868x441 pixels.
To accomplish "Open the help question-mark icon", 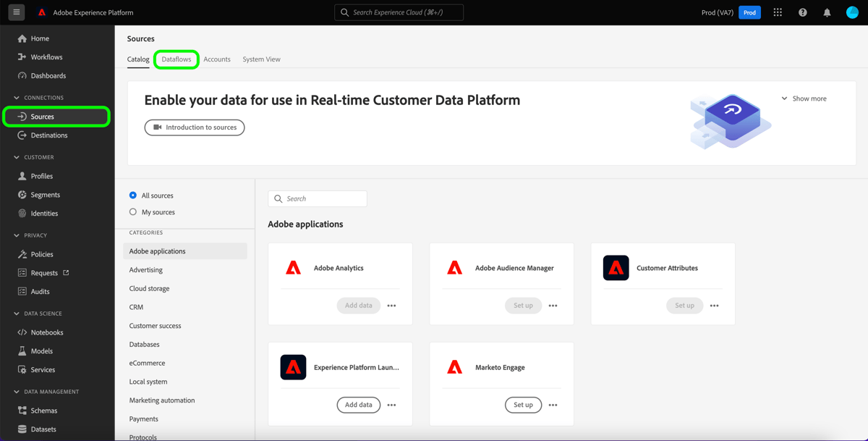I will coord(802,12).
